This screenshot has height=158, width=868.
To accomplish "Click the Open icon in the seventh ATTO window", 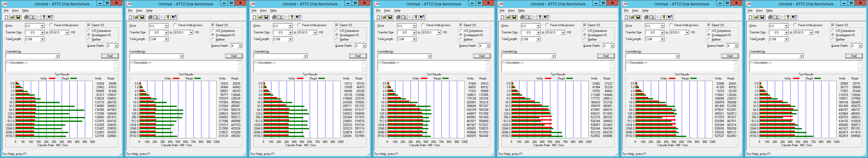I will [756, 17].
